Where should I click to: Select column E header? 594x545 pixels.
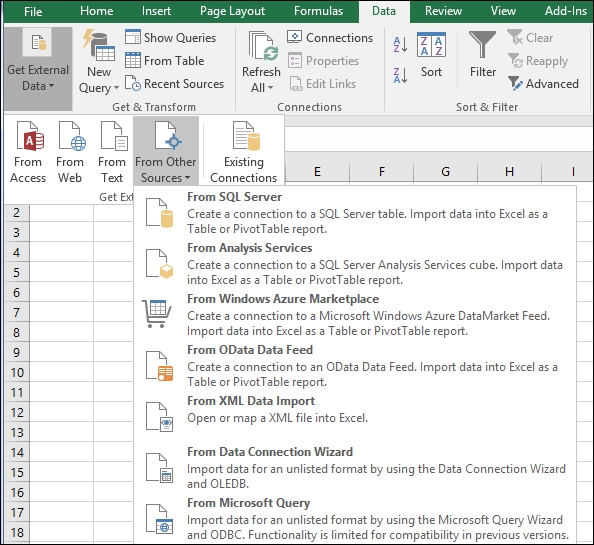[317, 172]
